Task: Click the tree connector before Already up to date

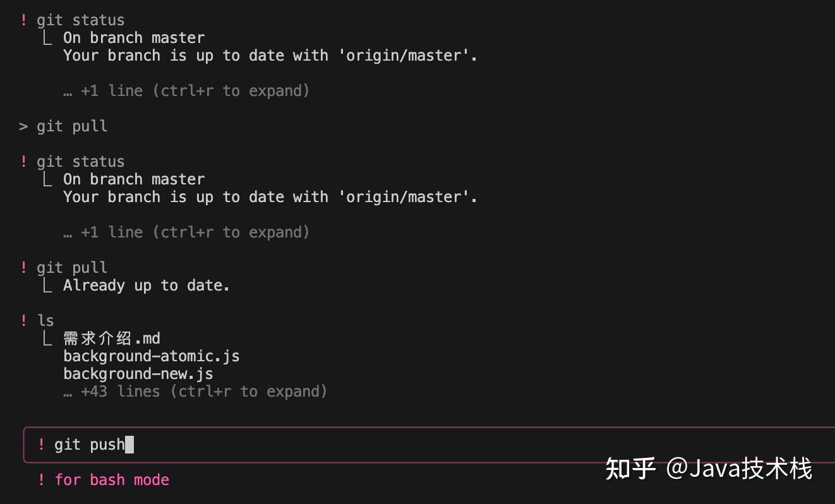Action: coord(47,285)
